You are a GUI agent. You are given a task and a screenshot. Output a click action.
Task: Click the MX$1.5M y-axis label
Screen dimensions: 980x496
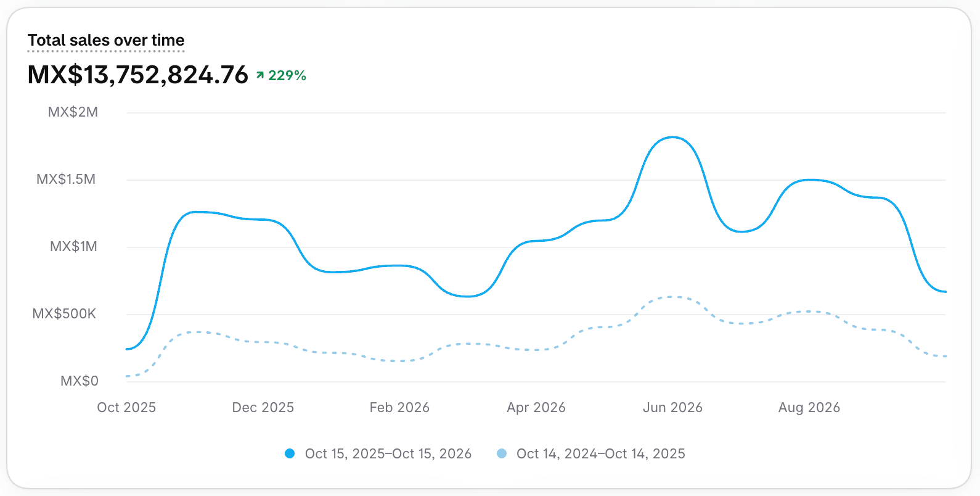(66, 180)
